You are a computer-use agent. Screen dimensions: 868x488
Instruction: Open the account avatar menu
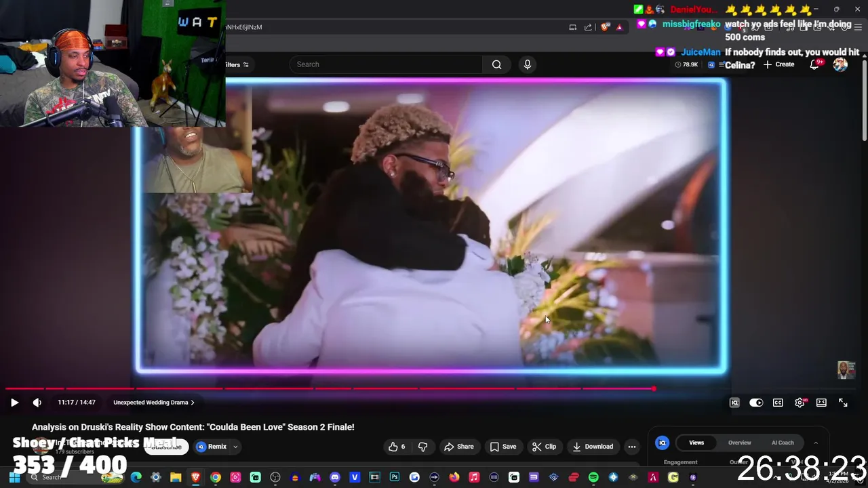[840, 64]
